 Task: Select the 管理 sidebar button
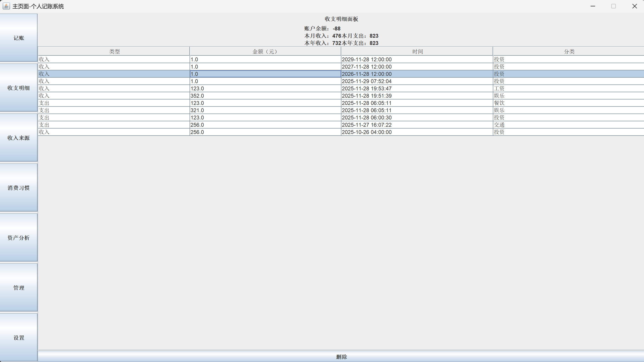point(19,288)
